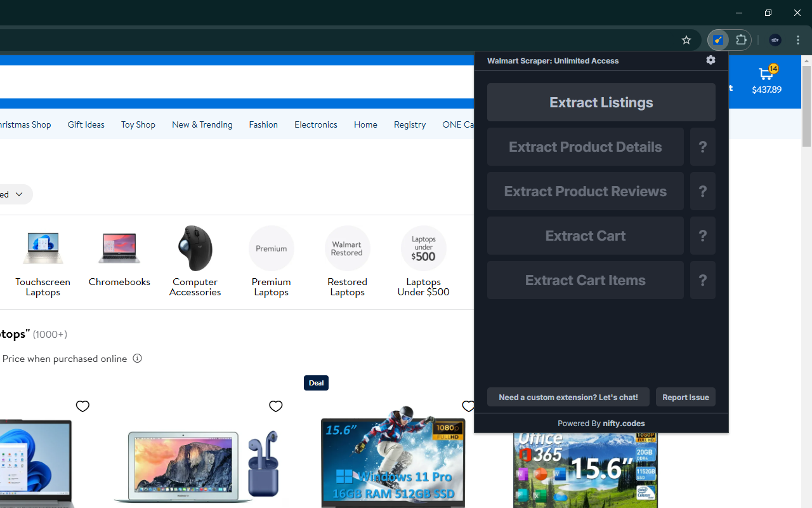Click the Deal badge on the laptop

(x=316, y=382)
